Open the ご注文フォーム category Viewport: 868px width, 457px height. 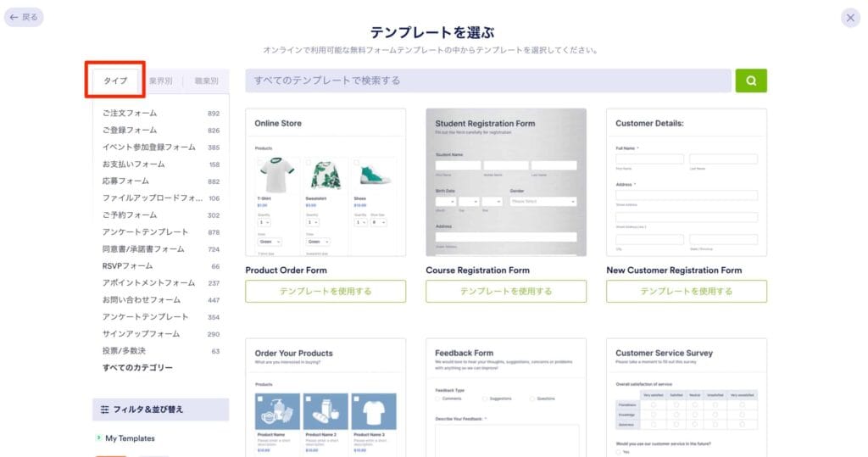coord(160,113)
